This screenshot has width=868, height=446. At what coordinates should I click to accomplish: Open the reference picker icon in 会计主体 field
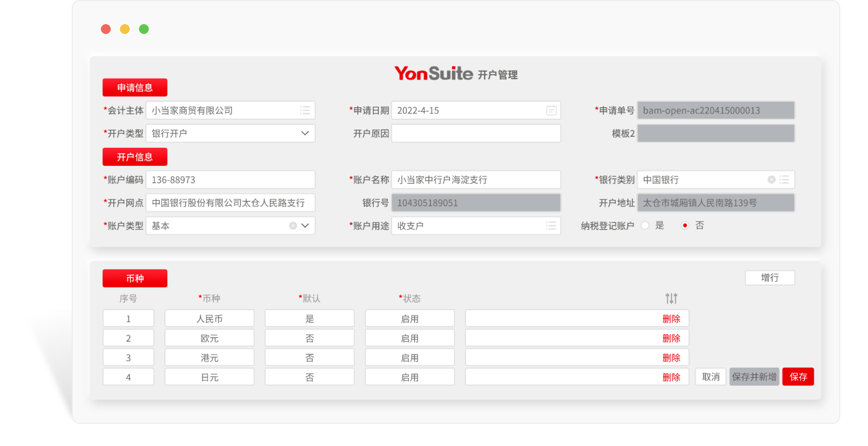point(305,110)
